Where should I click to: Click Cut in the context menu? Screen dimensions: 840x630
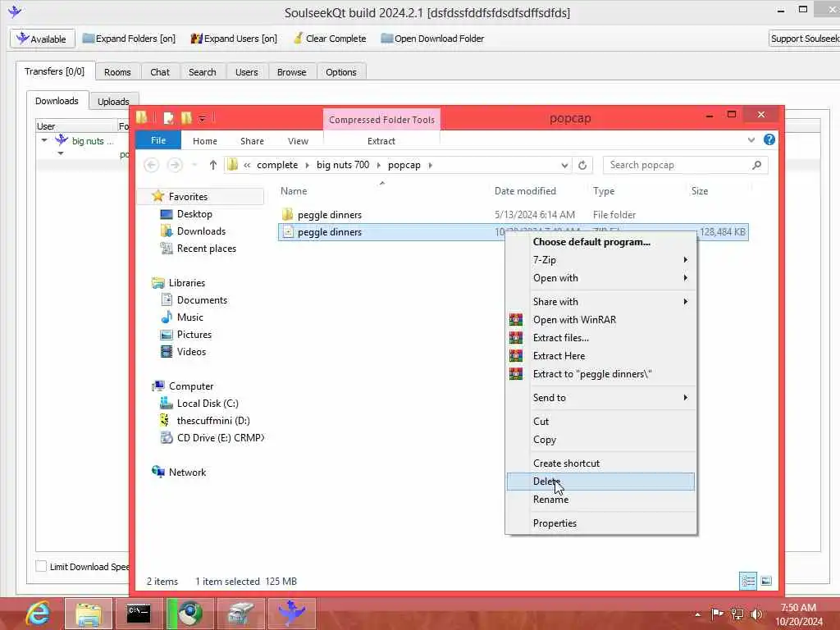tap(600, 421)
